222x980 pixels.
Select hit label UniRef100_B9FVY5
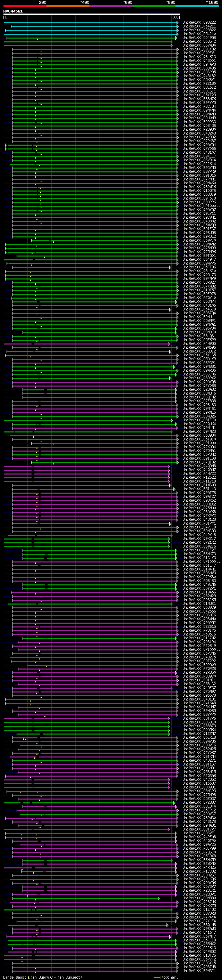(x=199, y=103)
